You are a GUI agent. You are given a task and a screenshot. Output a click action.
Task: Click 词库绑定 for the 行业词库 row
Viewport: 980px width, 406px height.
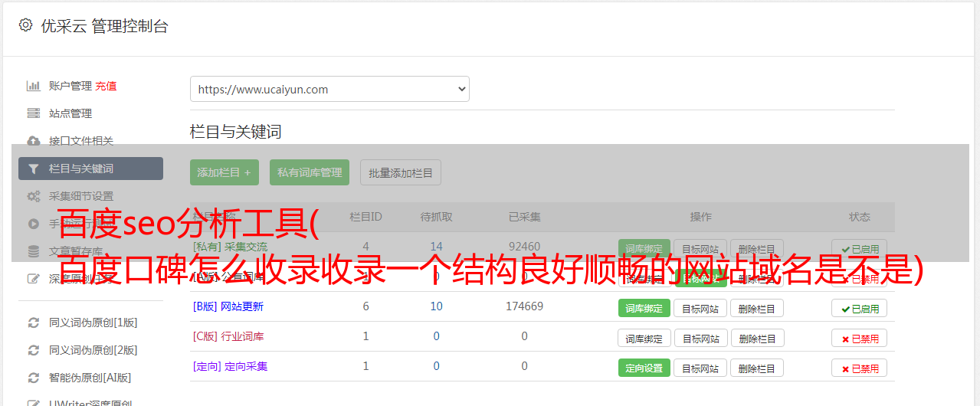tap(644, 338)
